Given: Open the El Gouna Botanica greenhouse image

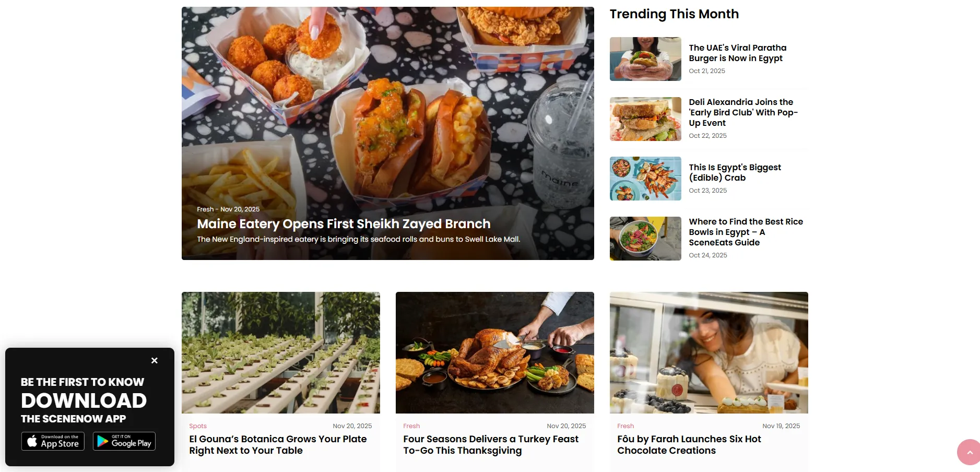Looking at the screenshot, I should (x=281, y=352).
